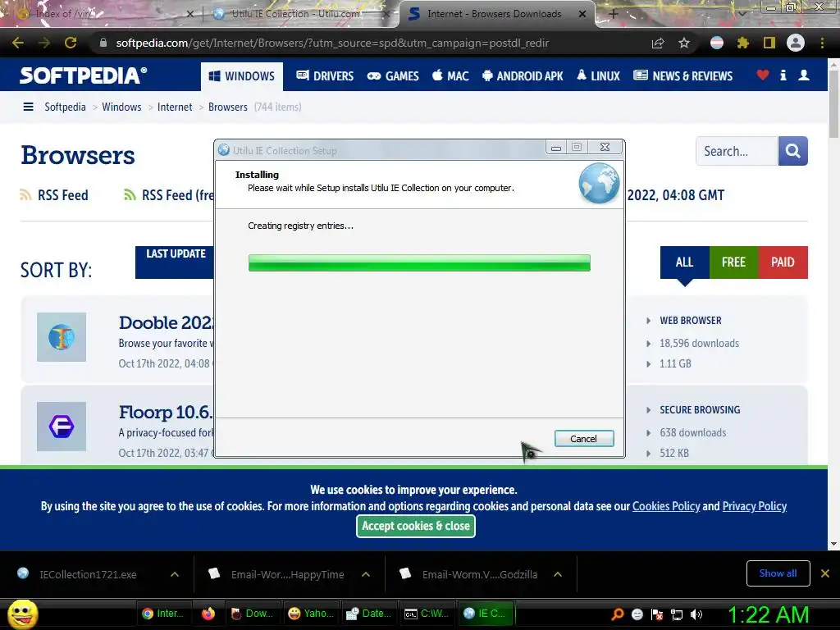Open the Chrome extensions puzzle icon
The image size is (840, 630).
(x=743, y=43)
